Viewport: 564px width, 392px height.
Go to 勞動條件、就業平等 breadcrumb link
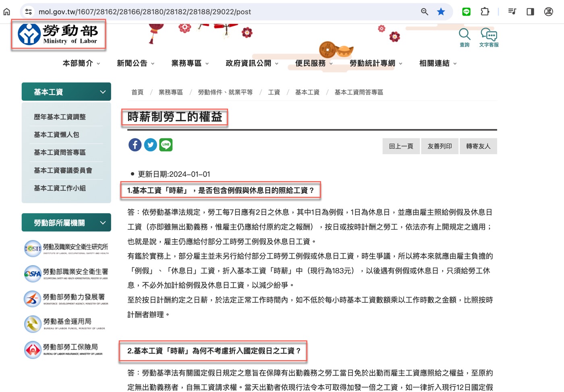[225, 92]
